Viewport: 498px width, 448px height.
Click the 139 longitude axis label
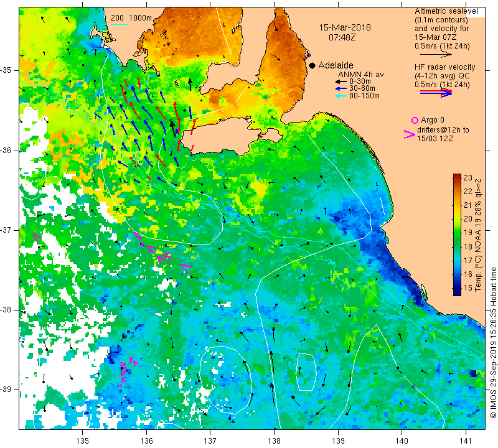(338, 441)
